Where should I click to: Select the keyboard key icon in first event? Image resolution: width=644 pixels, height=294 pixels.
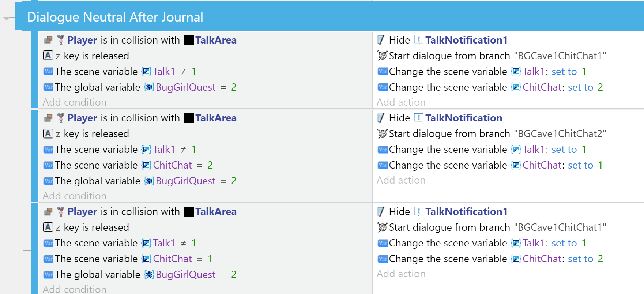[x=48, y=56]
